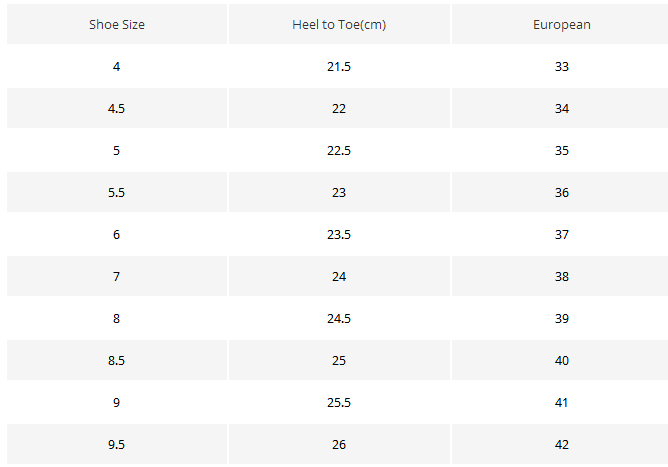This screenshot has width=668, height=467.
Task: Click European size 42 cell
Action: coord(560,444)
